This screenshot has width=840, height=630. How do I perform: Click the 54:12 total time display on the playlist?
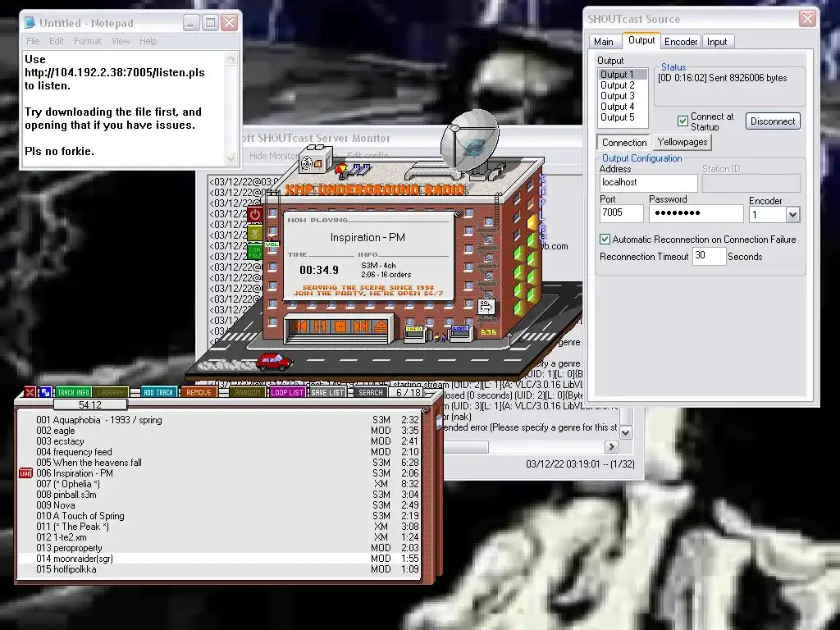click(x=90, y=404)
